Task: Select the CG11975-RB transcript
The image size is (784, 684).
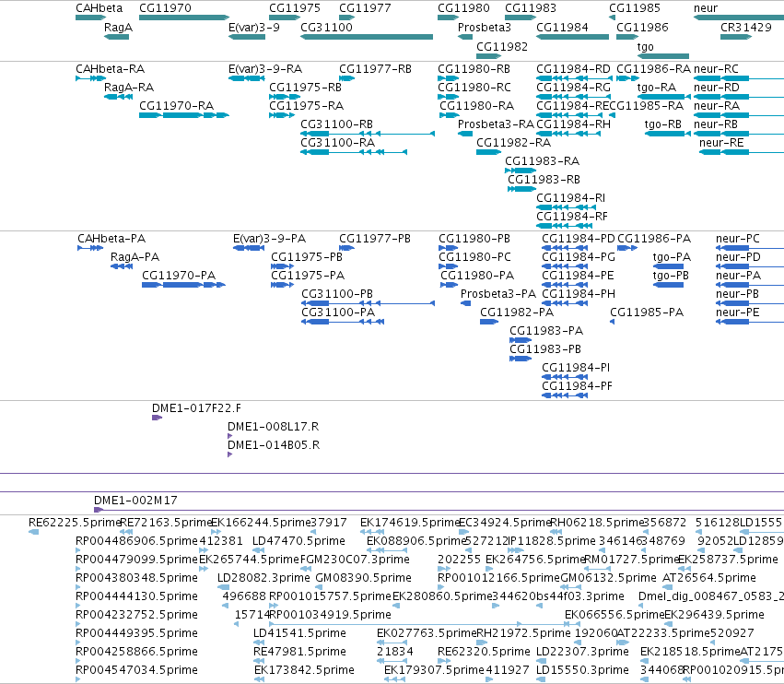Action: pos(285,97)
